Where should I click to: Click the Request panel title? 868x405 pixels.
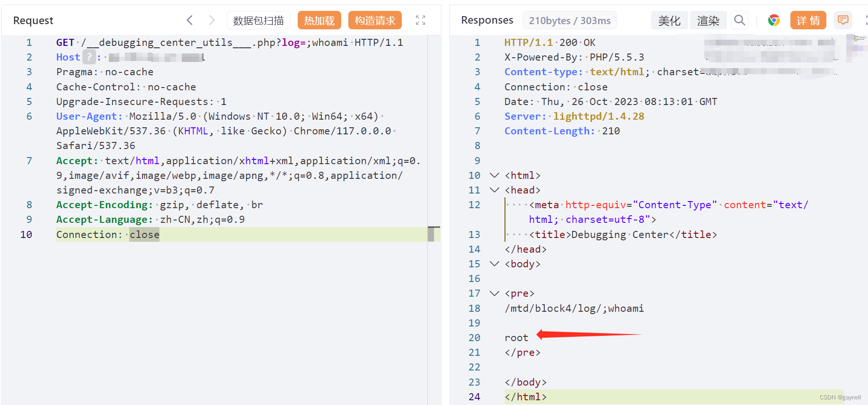[x=33, y=20]
